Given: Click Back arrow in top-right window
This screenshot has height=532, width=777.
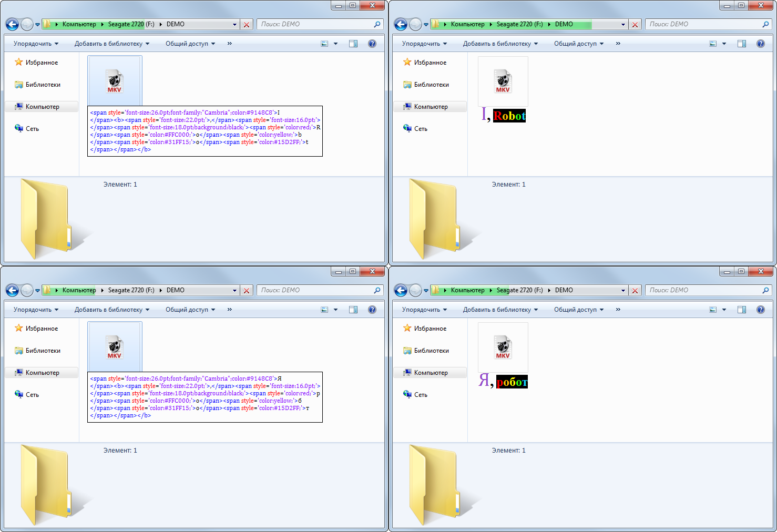Looking at the screenshot, I should [401, 24].
